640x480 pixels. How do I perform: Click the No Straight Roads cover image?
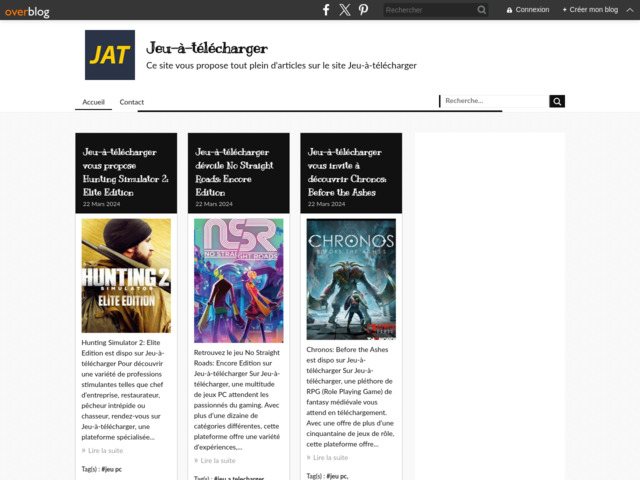[x=239, y=280]
